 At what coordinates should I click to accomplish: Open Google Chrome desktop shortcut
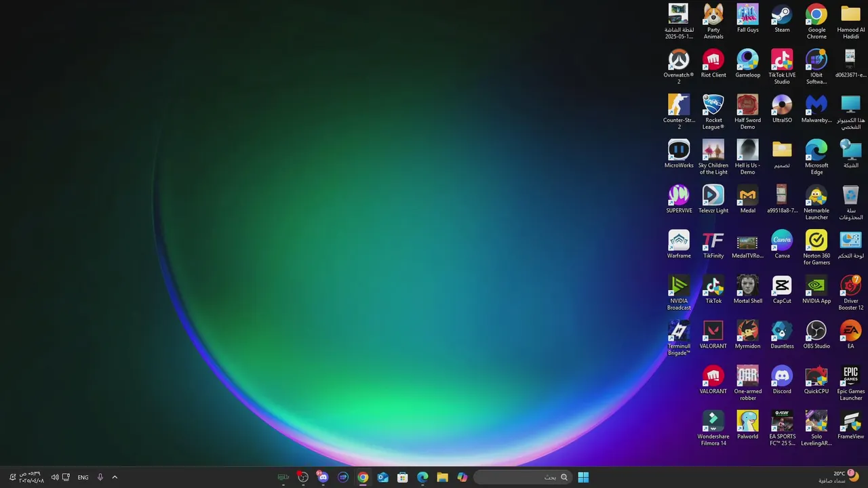tap(816, 22)
